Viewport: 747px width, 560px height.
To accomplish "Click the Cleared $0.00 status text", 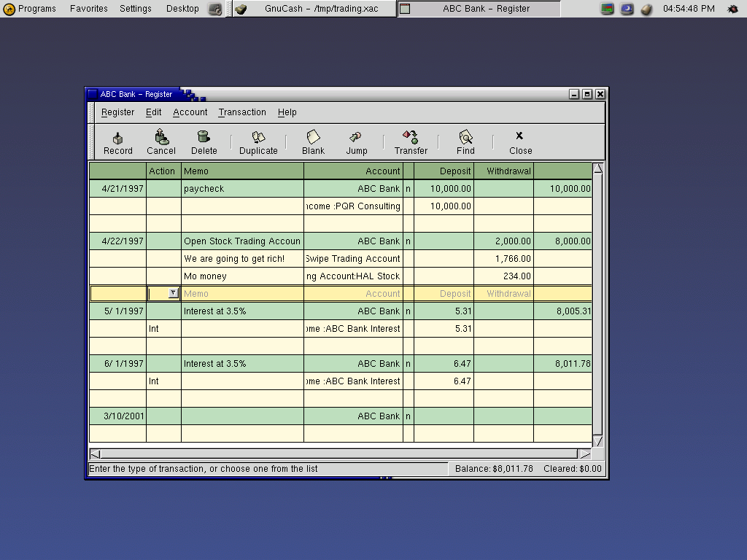I will pyautogui.click(x=572, y=469).
